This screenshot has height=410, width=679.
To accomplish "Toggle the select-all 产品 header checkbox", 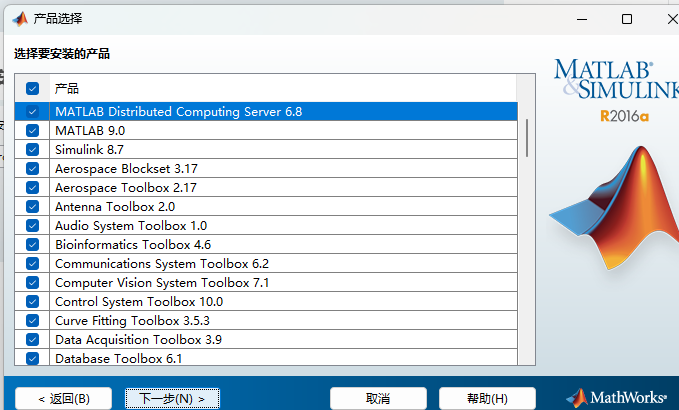I will tap(32, 88).
